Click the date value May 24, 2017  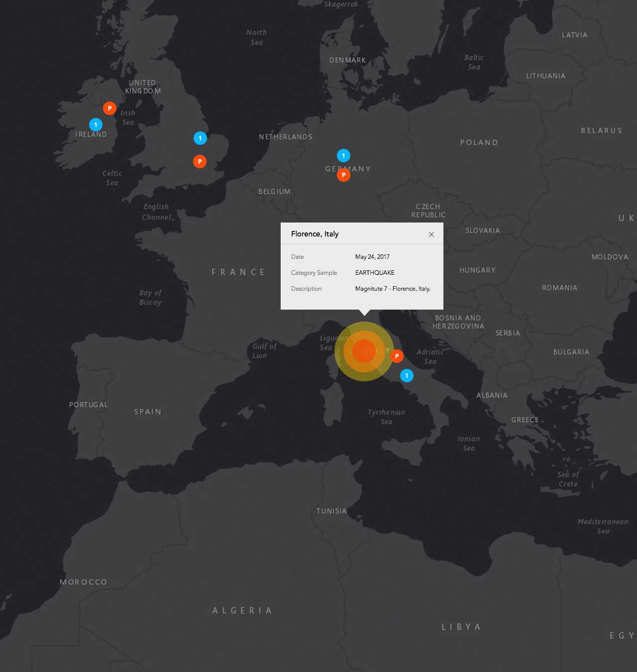(372, 257)
